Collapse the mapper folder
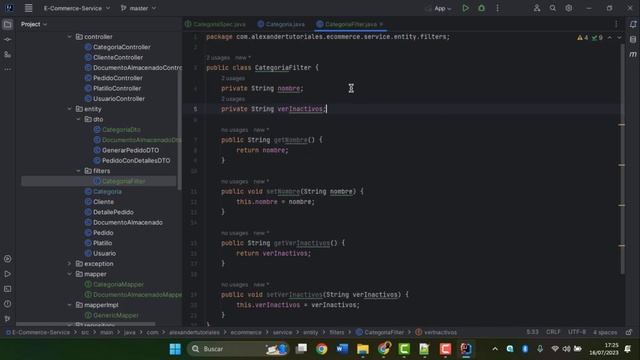Image resolution: width=640 pixels, height=360 pixels. pyautogui.click(x=69, y=274)
